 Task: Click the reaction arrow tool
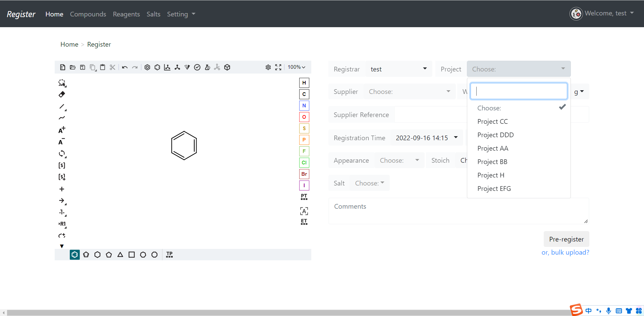coord(62,201)
